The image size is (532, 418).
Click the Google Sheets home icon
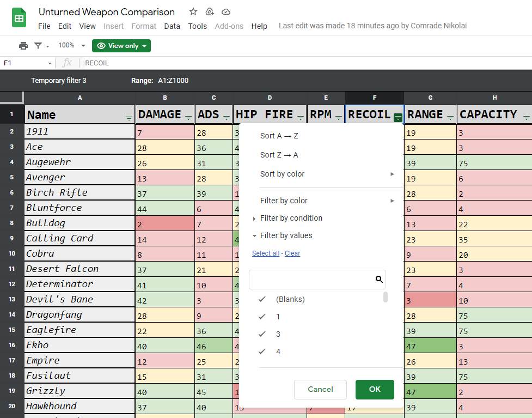(x=19, y=18)
